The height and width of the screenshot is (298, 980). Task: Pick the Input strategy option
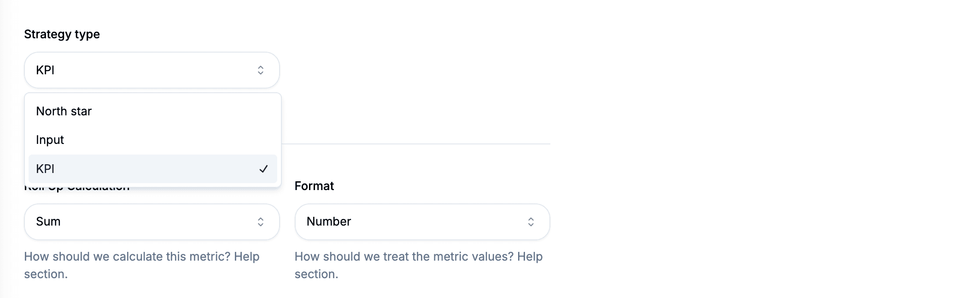tap(50, 140)
